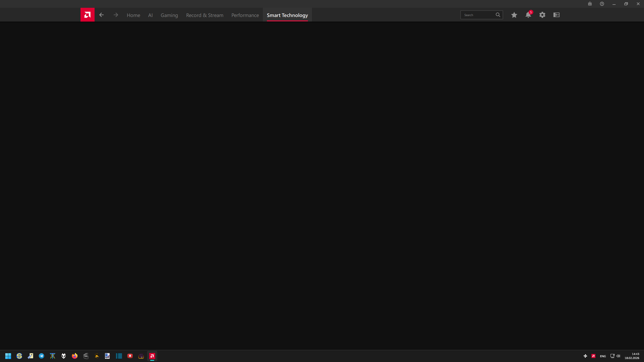The image size is (644, 362).
Task: Open the purple grid app in taskbar
Action: click(141, 356)
